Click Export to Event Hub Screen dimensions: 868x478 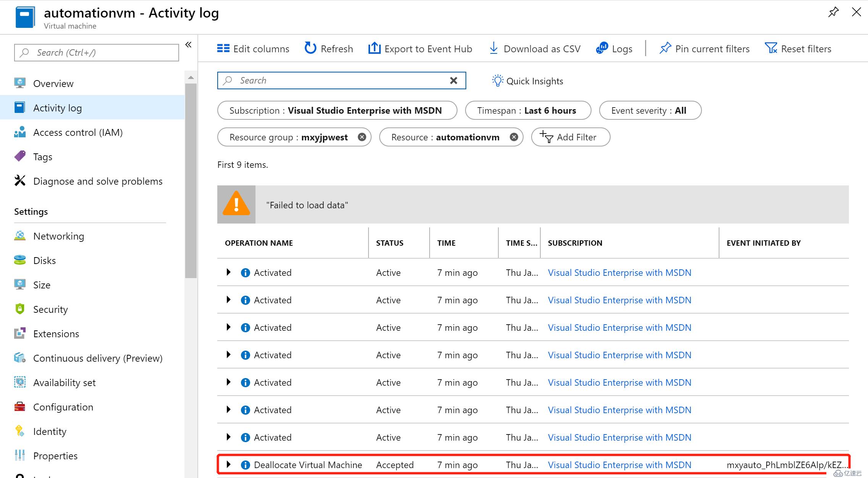pyautogui.click(x=420, y=49)
